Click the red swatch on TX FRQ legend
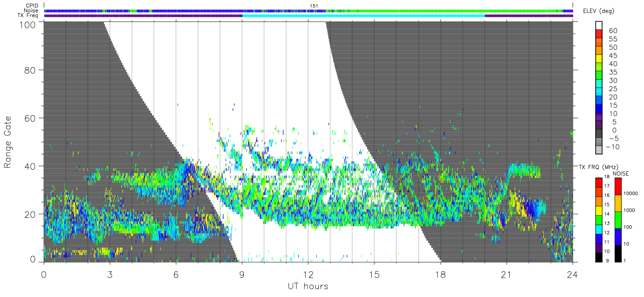 point(599,182)
